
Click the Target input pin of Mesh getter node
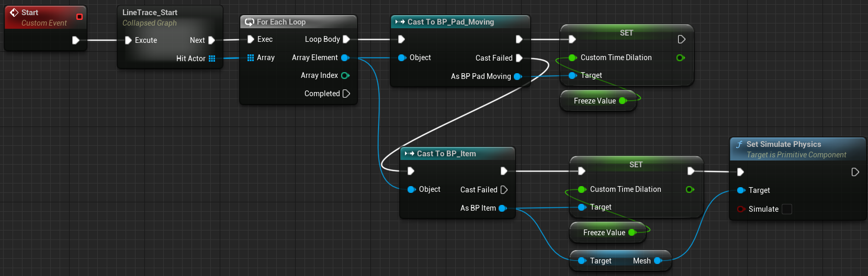click(582, 261)
